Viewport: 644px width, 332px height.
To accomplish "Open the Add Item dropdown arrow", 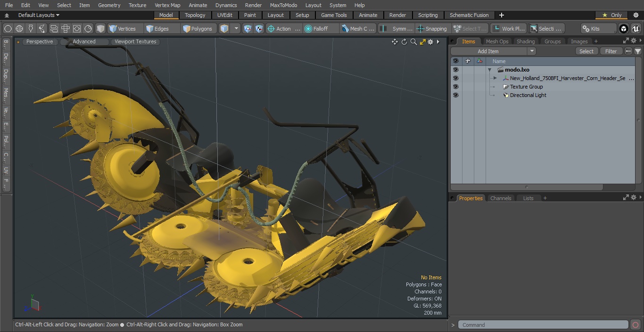I will click(x=532, y=51).
